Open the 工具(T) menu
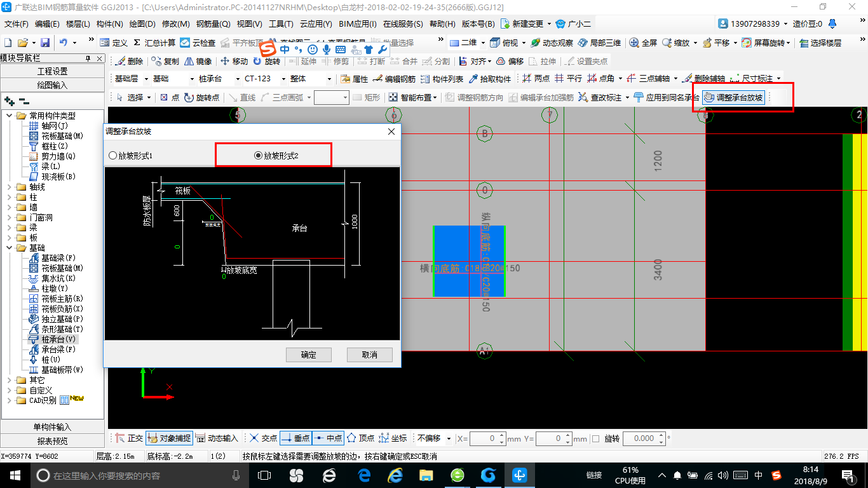868x488 pixels. point(281,24)
